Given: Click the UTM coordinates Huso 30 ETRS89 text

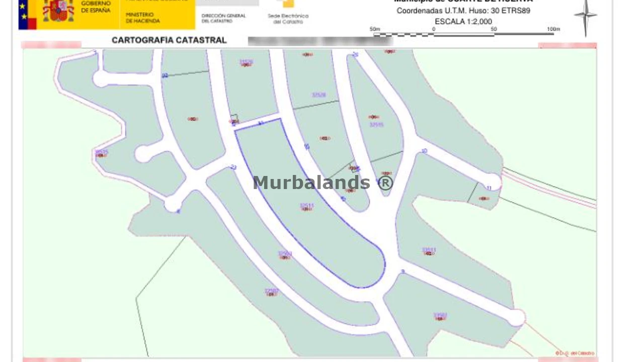Looking at the screenshot, I should pyautogui.click(x=463, y=11).
